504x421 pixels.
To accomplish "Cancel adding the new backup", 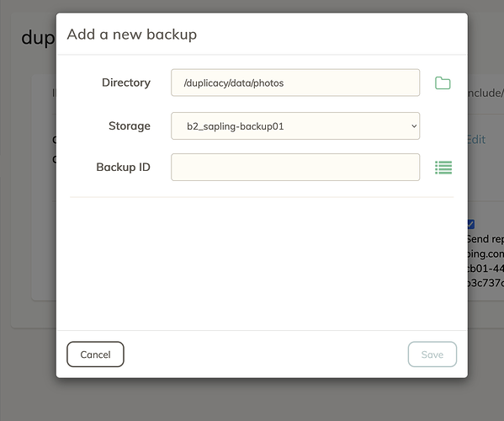I will pos(95,354).
